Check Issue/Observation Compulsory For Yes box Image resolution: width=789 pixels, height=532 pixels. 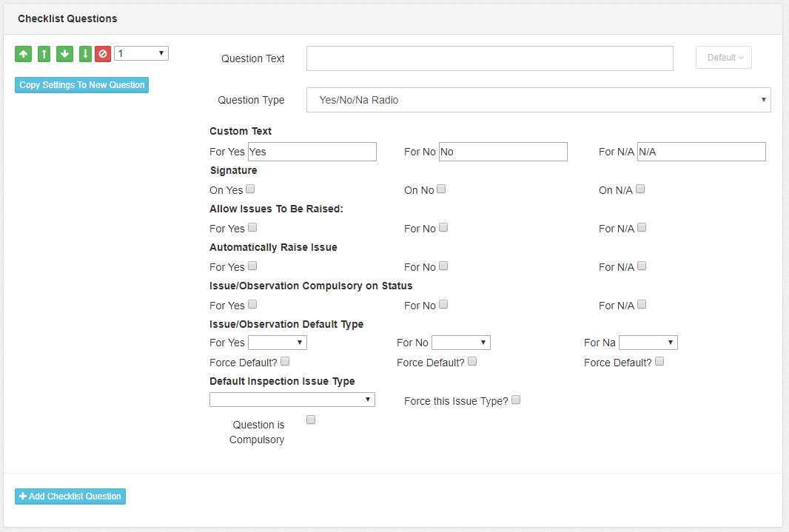click(x=252, y=305)
